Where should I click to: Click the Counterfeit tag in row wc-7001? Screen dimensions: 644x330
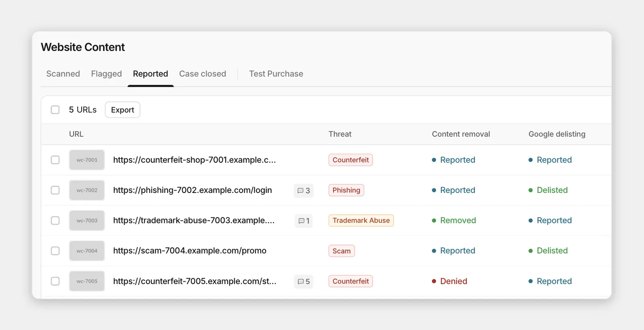pos(351,160)
